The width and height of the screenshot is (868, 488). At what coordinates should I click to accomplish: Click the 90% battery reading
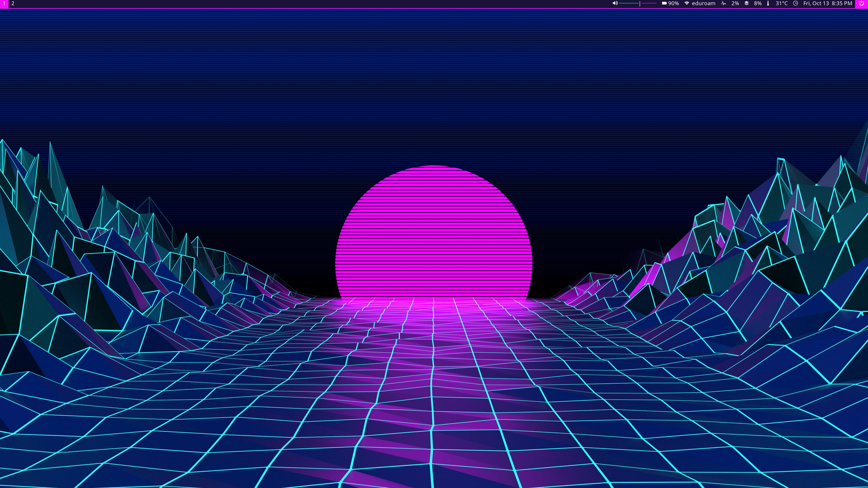(674, 3)
